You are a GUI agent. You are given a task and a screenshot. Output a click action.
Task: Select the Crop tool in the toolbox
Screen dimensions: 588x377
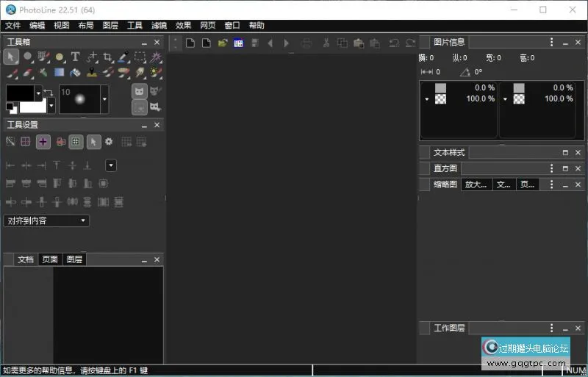click(107, 57)
